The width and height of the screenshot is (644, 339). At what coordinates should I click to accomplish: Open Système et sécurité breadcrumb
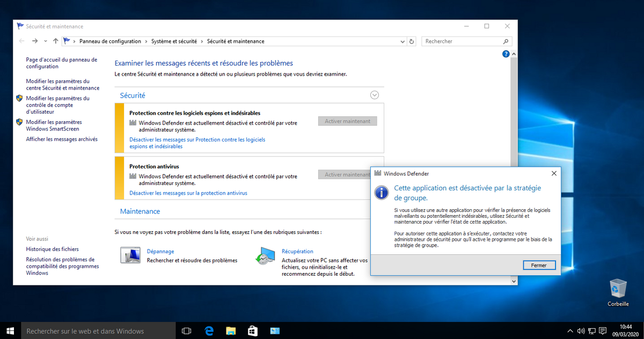[174, 41]
